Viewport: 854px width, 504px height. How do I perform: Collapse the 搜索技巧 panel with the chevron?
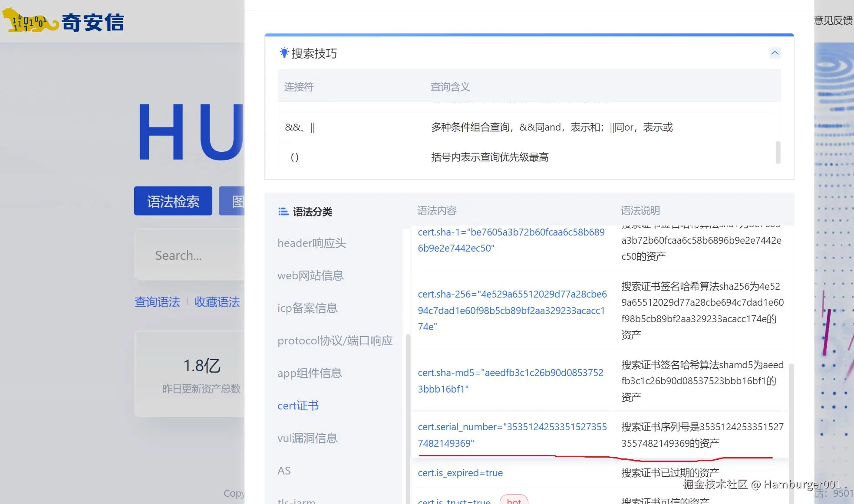pos(775,52)
